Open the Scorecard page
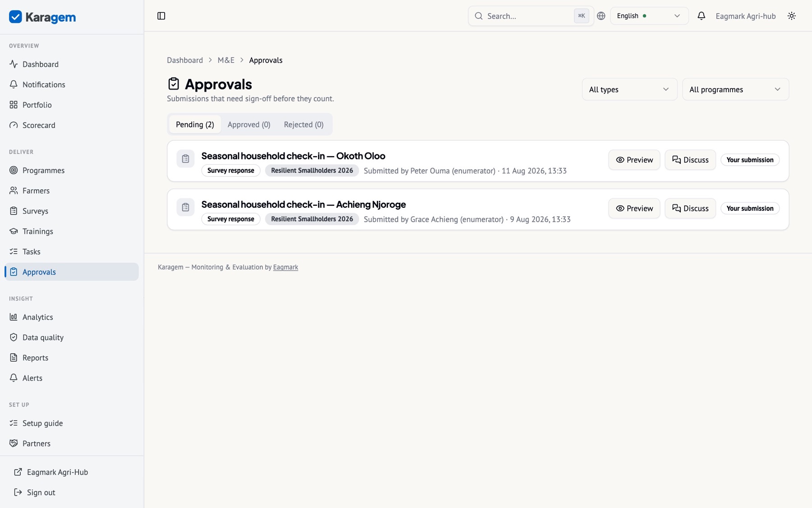The width and height of the screenshot is (812, 508). [72, 125]
